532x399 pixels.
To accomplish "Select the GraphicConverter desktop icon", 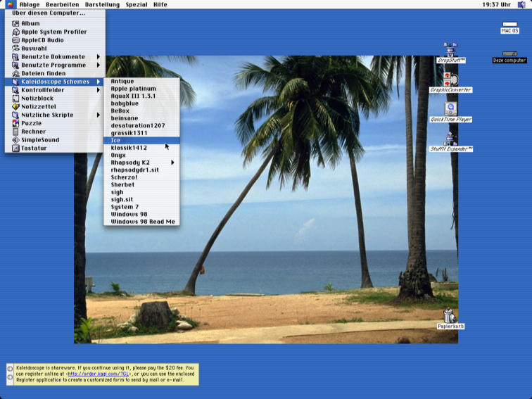I will click(x=450, y=79).
